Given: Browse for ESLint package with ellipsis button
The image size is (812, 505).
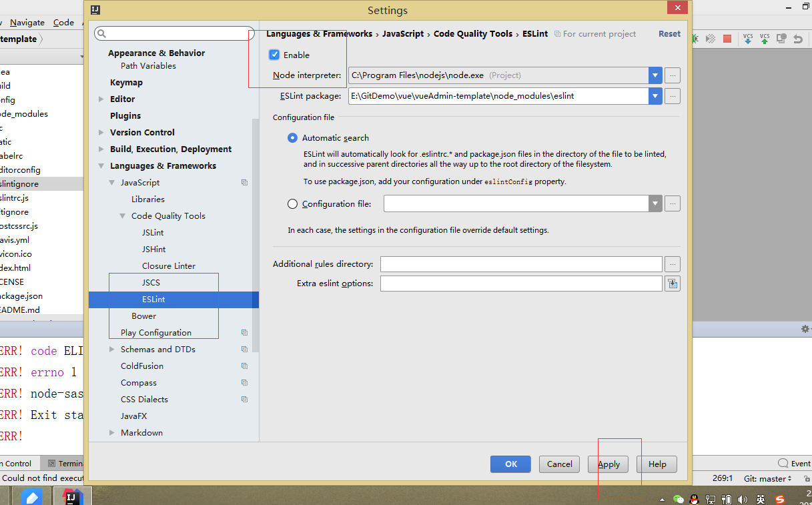Looking at the screenshot, I should click(x=673, y=96).
